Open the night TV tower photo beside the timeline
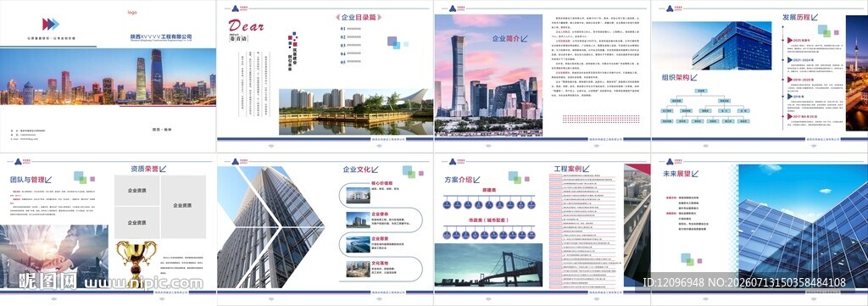Image resolution: width=868 pixels, height=306 pixels. [857, 73]
